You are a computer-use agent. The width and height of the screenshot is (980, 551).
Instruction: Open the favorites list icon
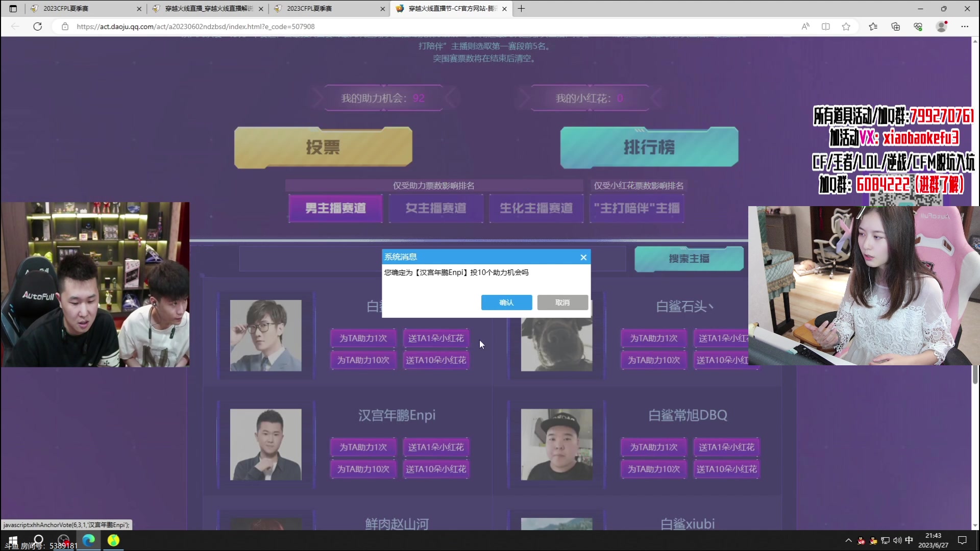[x=873, y=27]
